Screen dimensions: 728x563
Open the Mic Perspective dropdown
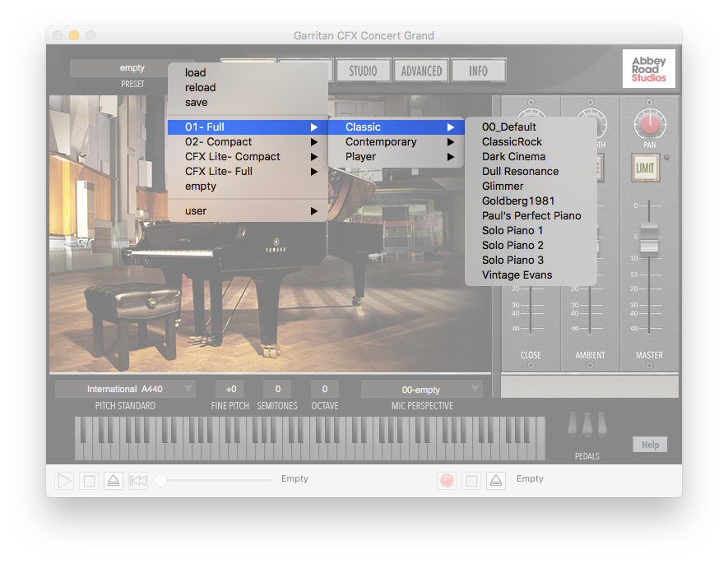pyautogui.click(x=421, y=390)
